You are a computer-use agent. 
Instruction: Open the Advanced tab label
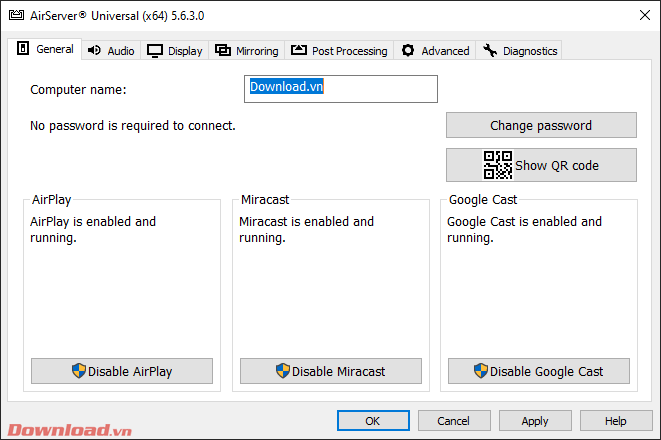[445, 51]
